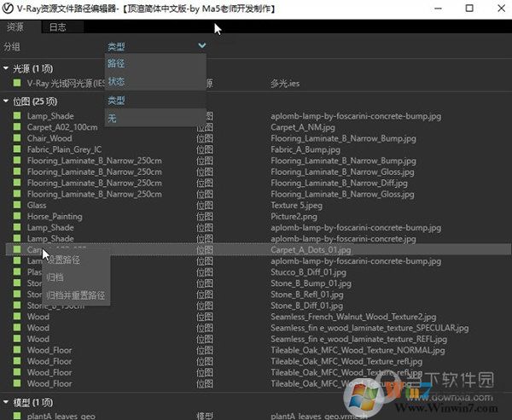Click green status square beside Chair_Wood
The width and height of the screenshot is (512, 420).
(x=17, y=137)
